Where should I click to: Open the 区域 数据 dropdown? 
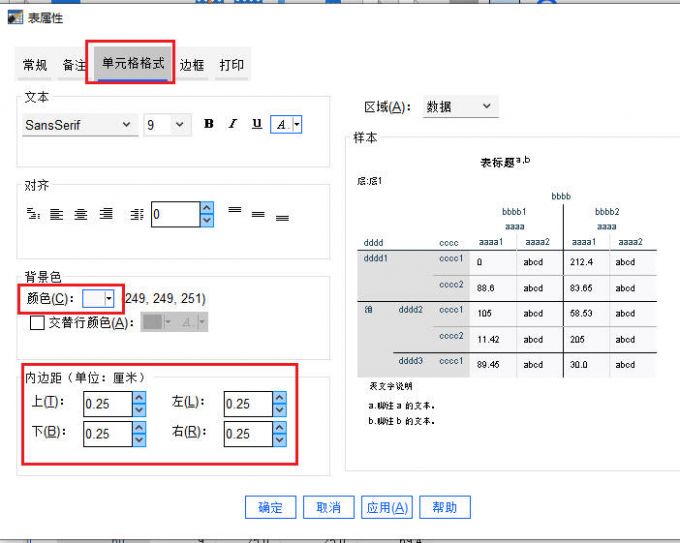(461, 106)
